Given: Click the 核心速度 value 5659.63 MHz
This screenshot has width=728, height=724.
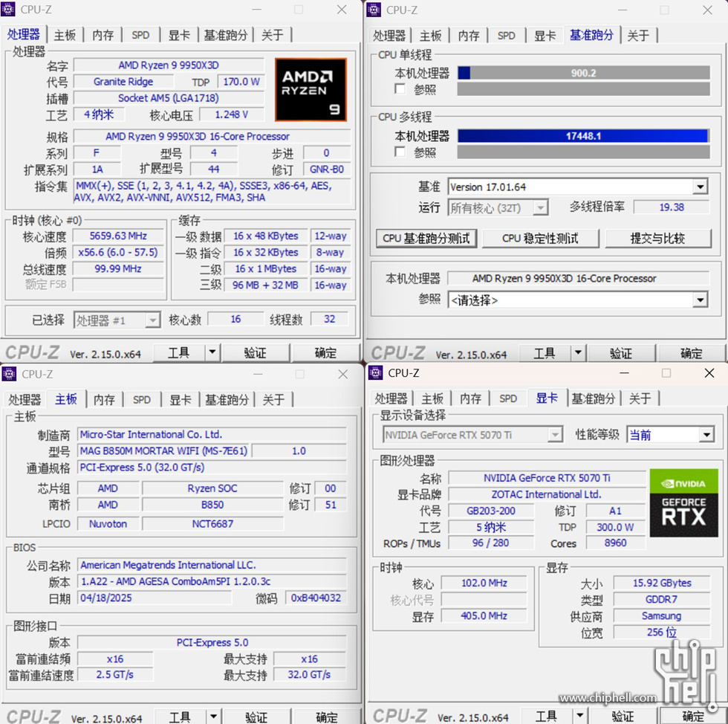Looking at the screenshot, I should (118, 236).
